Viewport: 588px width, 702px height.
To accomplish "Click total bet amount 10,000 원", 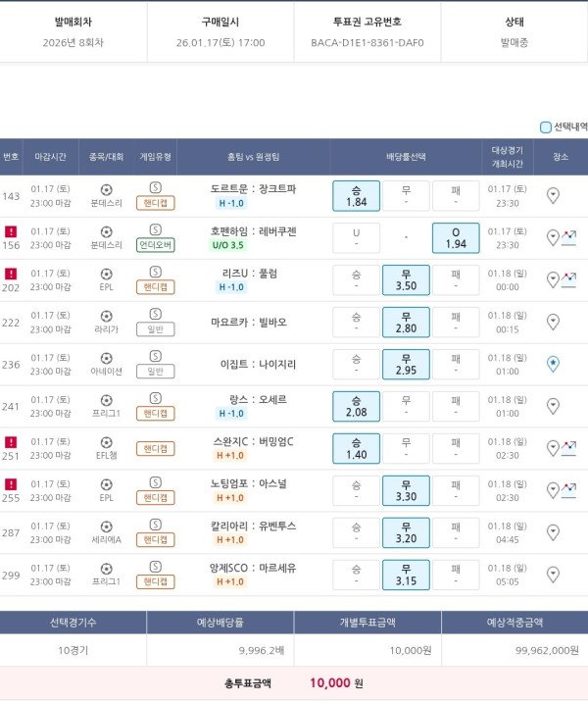I will click(336, 683).
